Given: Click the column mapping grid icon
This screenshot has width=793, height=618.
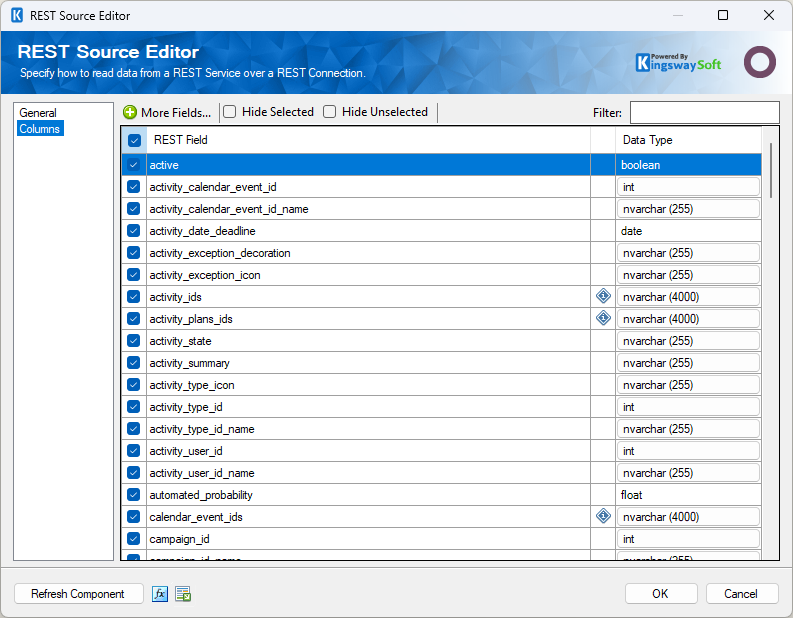Looking at the screenshot, I should click(x=183, y=594).
